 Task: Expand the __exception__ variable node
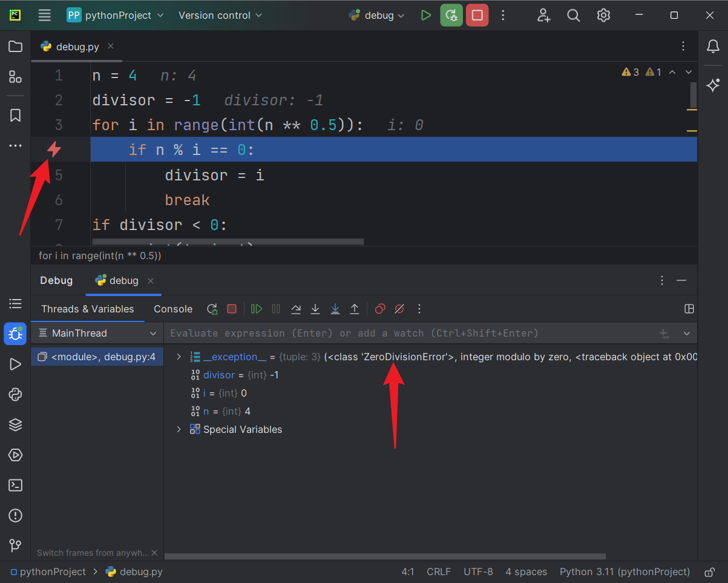pyautogui.click(x=179, y=357)
